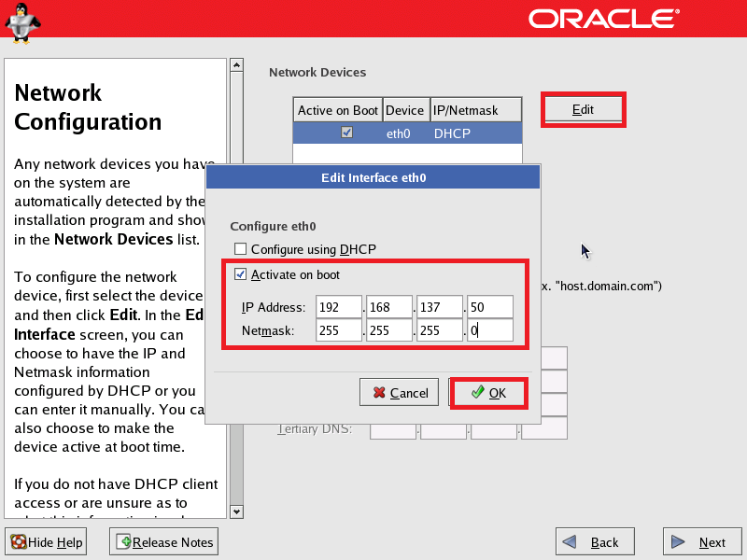Click the IP/Netmask column header
Screen dimensions: 747x560
[475, 110]
